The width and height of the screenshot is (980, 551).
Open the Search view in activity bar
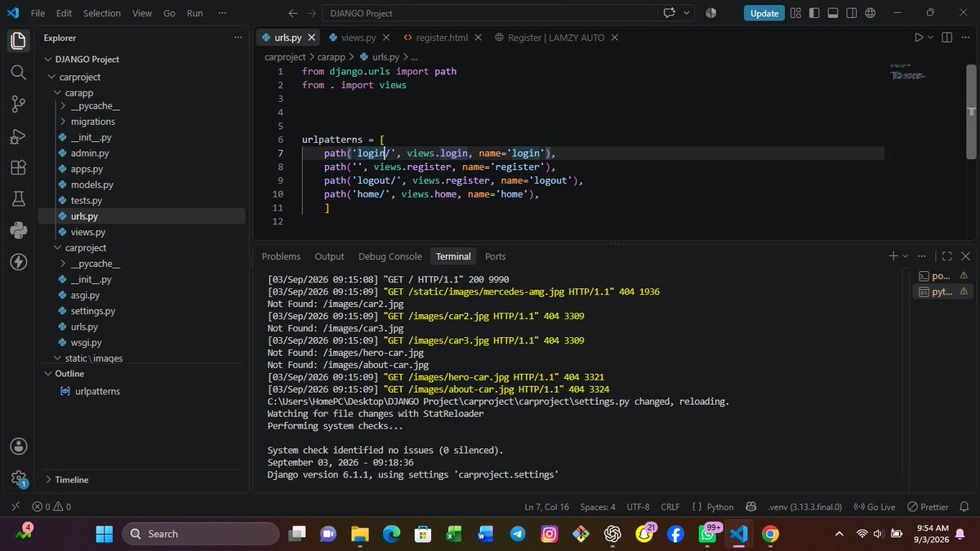pos(19,73)
